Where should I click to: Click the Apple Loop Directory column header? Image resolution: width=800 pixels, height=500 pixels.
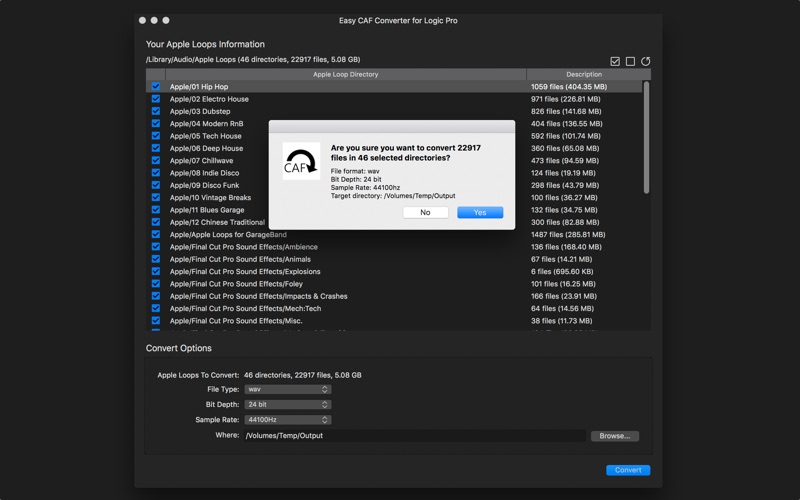click(345, 74)
